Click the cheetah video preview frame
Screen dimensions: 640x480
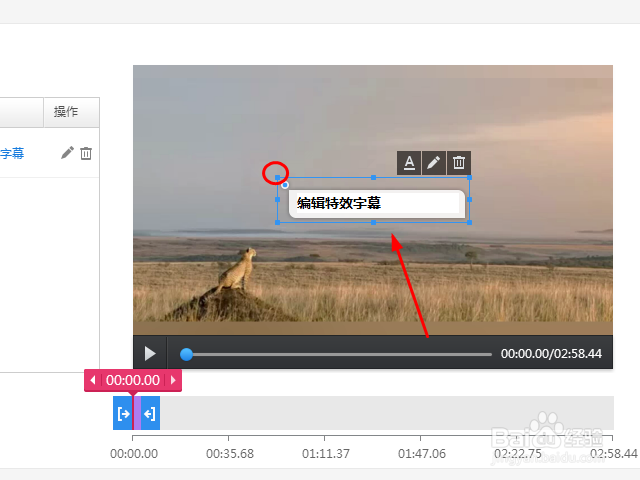(x=373, y=200)
